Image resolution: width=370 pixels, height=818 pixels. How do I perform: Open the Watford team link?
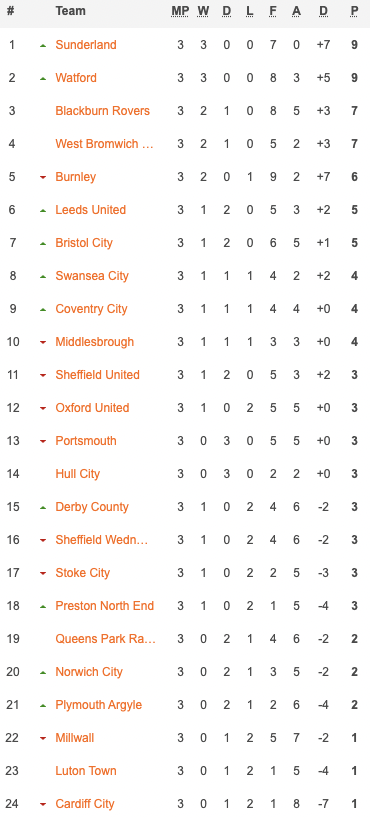tap(76, 78)
